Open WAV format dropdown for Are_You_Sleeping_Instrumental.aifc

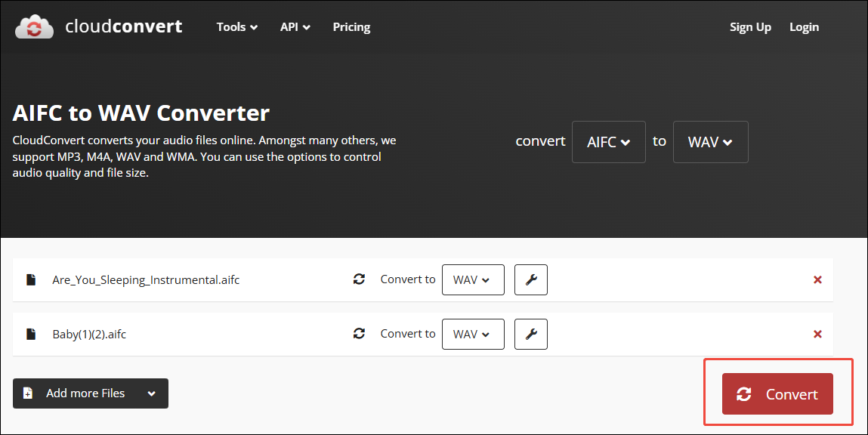(x=473, y=279)
